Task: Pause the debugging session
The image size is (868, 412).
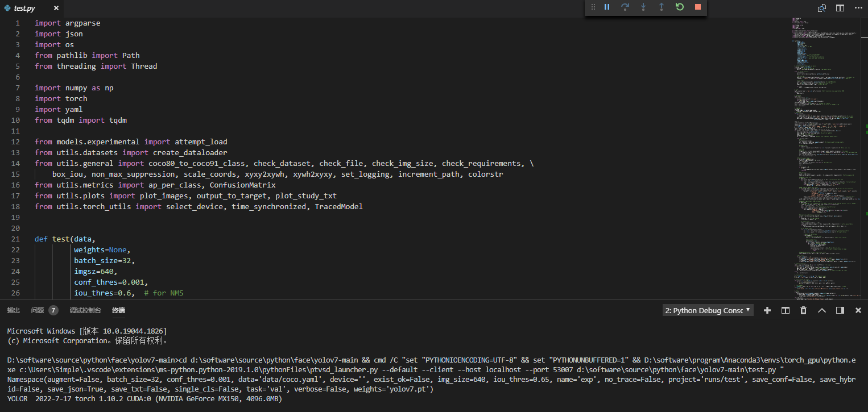Action: click(607, 7)
